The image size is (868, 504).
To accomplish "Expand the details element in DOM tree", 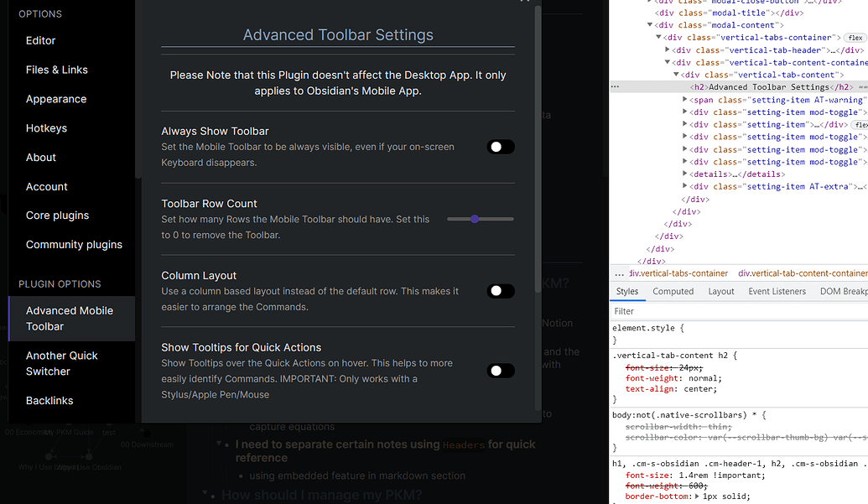I will click(x=687, y=174).
